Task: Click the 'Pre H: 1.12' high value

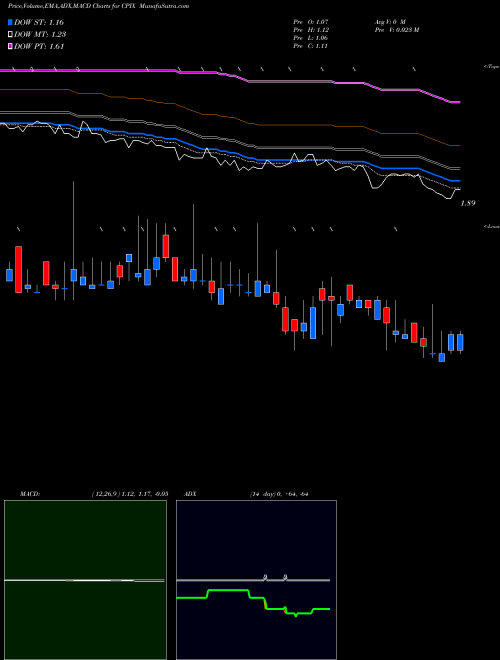Action: (311, 30)
